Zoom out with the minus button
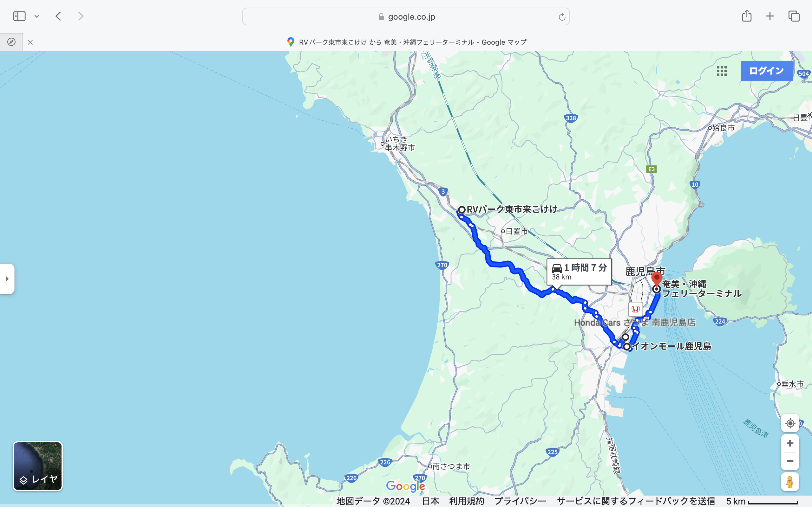 point(790,461)
